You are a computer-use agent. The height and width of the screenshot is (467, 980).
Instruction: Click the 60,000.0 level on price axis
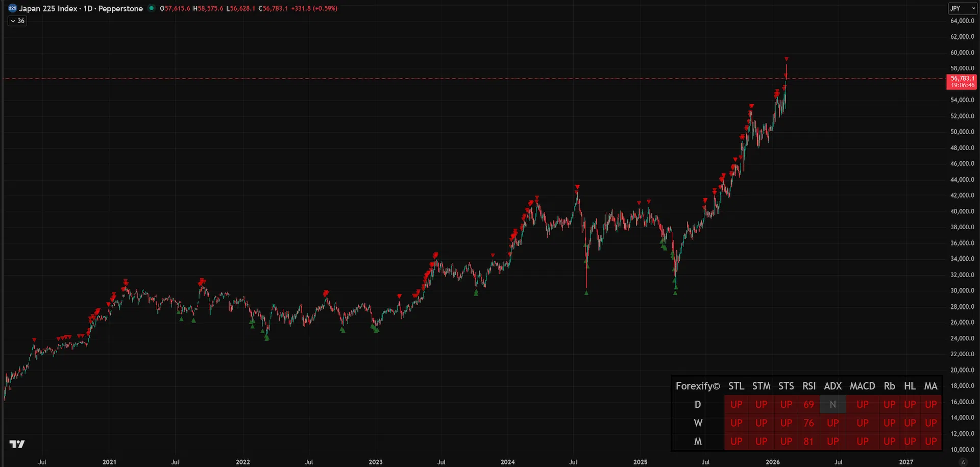[x=962, y=53]
